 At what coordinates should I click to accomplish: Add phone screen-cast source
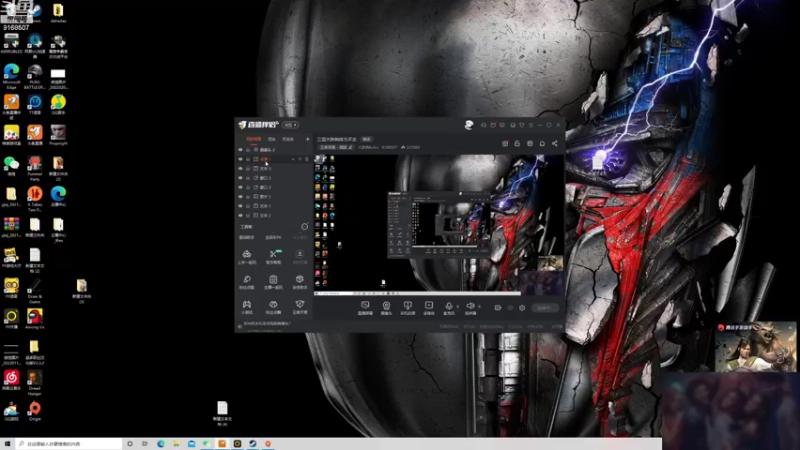click(x=408, y=308)
